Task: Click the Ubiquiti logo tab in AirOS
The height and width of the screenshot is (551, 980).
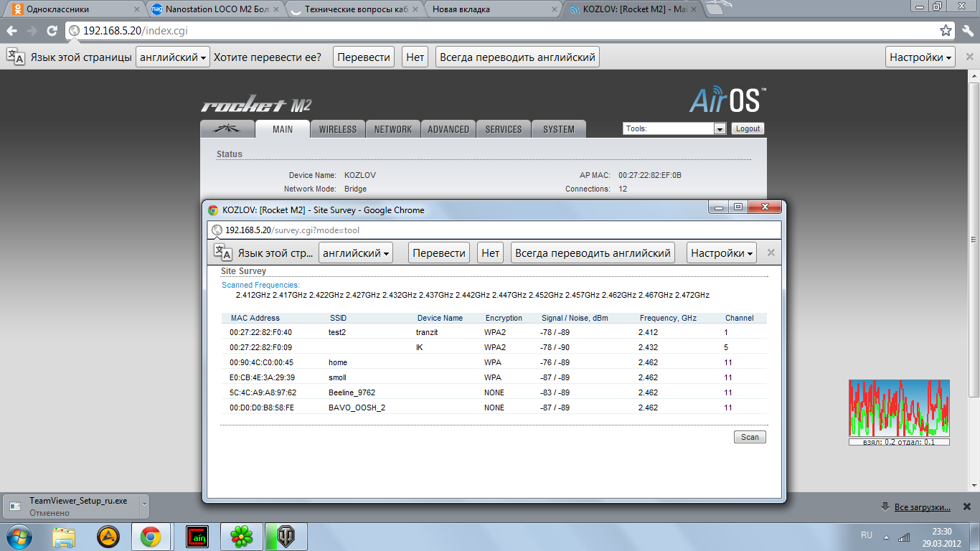Action: pyautogui.click(x=227, y=129)
